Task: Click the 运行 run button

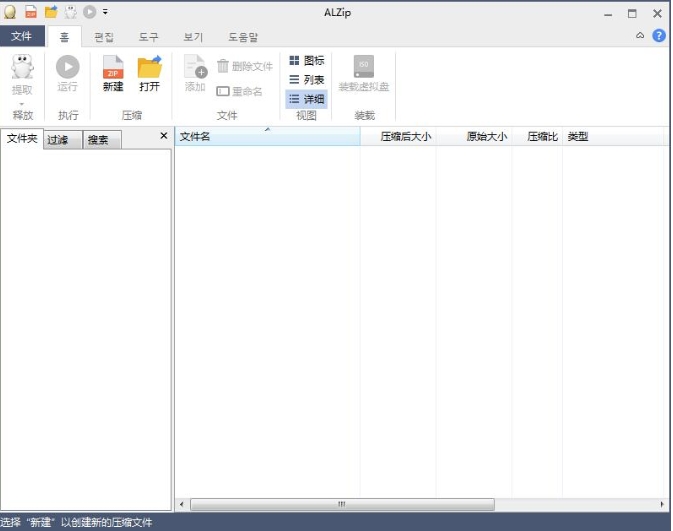Action: point(67,73)
